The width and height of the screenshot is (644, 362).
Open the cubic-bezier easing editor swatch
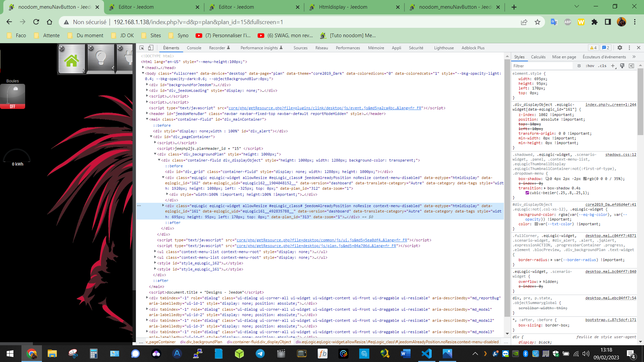pyautogui.click(x=527, y=193)
